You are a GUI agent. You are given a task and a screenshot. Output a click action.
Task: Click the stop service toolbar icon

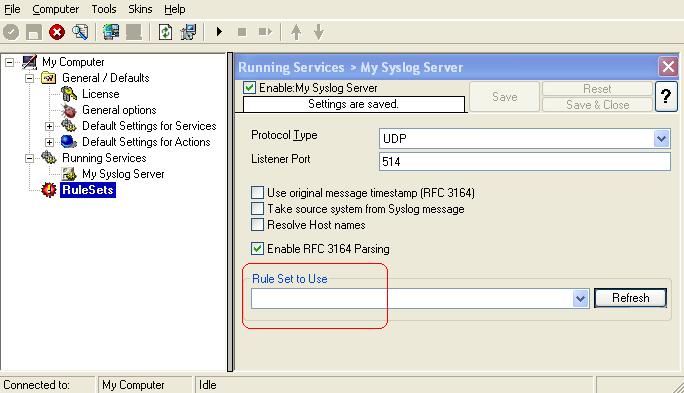tap(242, 32)
